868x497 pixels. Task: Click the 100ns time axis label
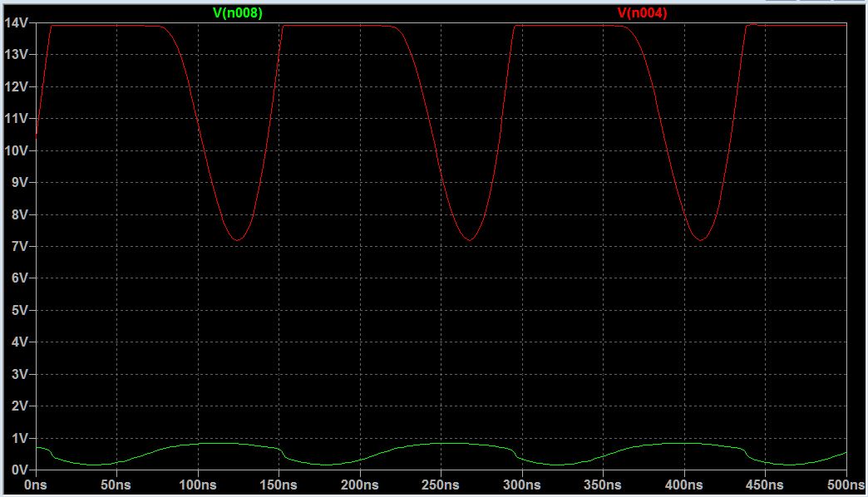pos(197,485)
